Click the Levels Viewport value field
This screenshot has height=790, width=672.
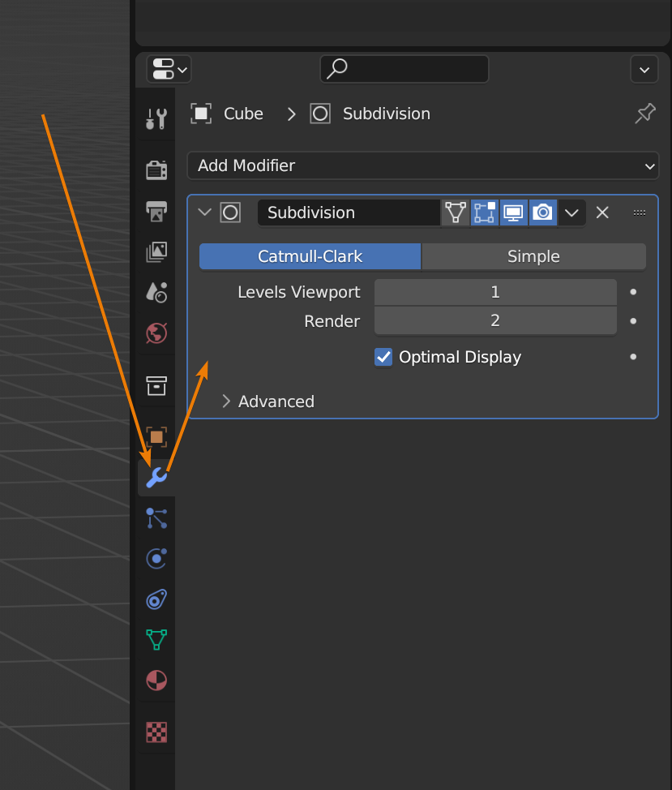[495, 292]
